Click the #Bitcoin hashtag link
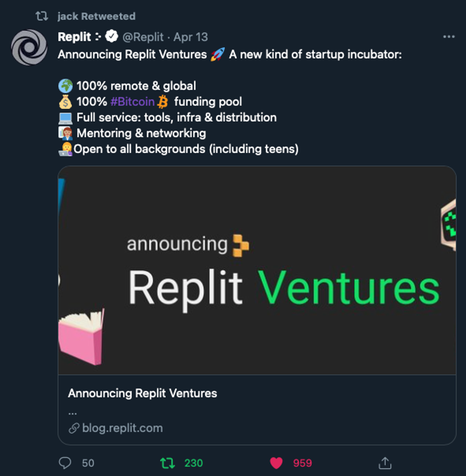466x476 pixels. [x=132, y=102]
